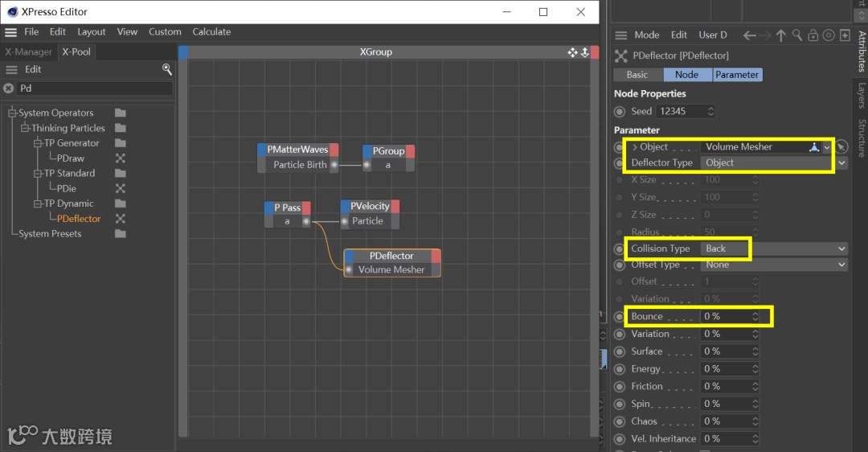Image resolution: width=868 pixels, height=452 pixels.
Task: Click the System Operators folder icon
Action: click(120, 113)
